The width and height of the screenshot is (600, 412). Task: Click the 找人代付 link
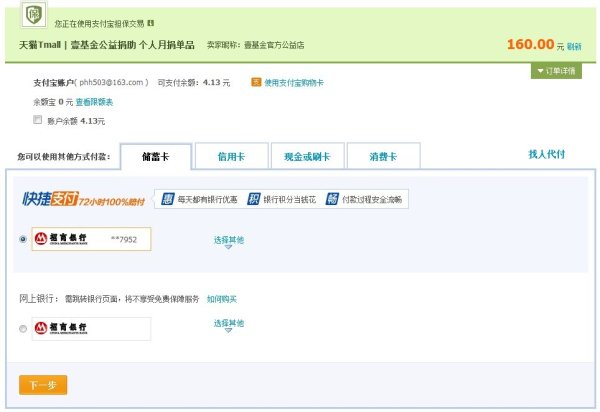pyautogui.click(x=546, y=154)
